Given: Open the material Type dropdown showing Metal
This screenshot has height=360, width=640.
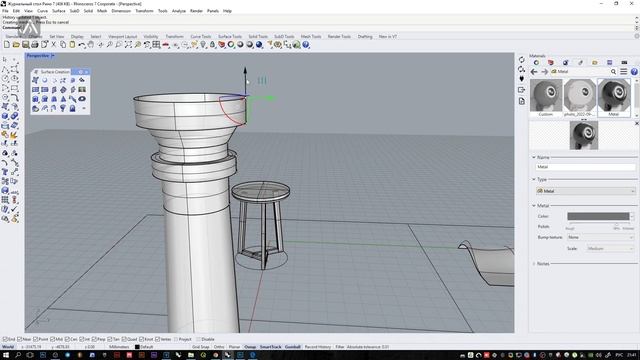Looking at the screenshot, I should pyautogui.click(x=586, y=191).
